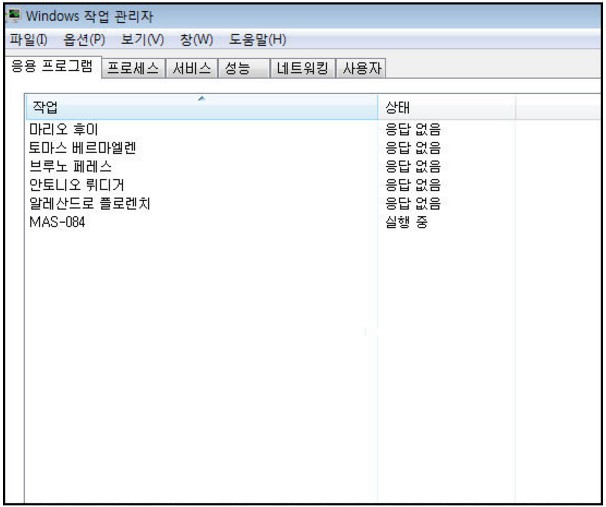Open the 파일(F) menu

pyautogui.click(x=29, y=39)
